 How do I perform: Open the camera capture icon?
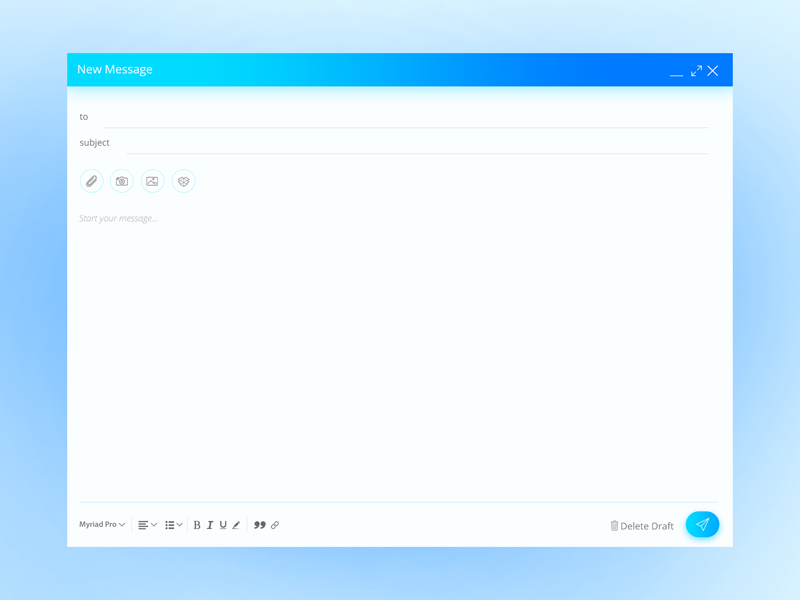121,181
